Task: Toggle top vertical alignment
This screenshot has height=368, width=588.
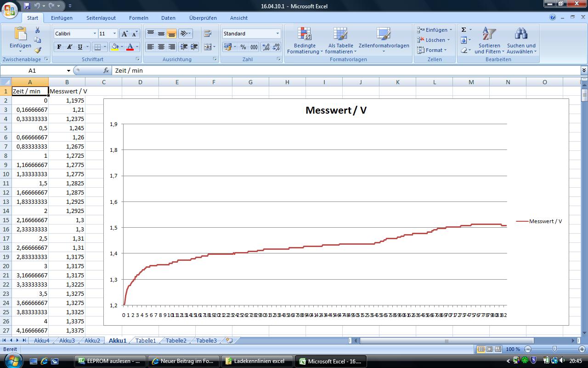Action: point(150,34)
